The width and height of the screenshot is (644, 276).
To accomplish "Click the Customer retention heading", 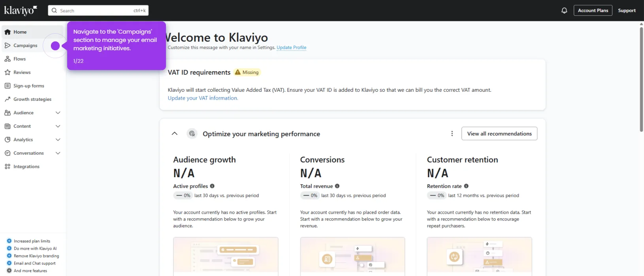I will coord(462,160).
